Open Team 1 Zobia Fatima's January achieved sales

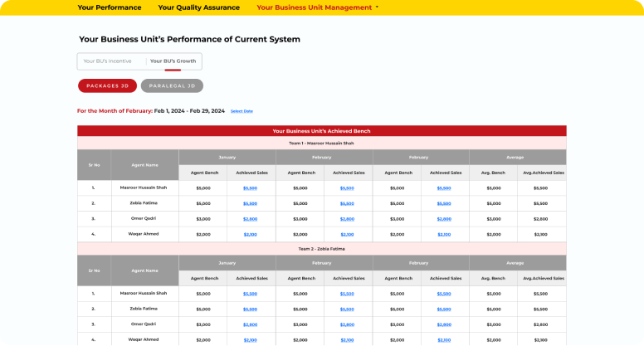[251, 203]
